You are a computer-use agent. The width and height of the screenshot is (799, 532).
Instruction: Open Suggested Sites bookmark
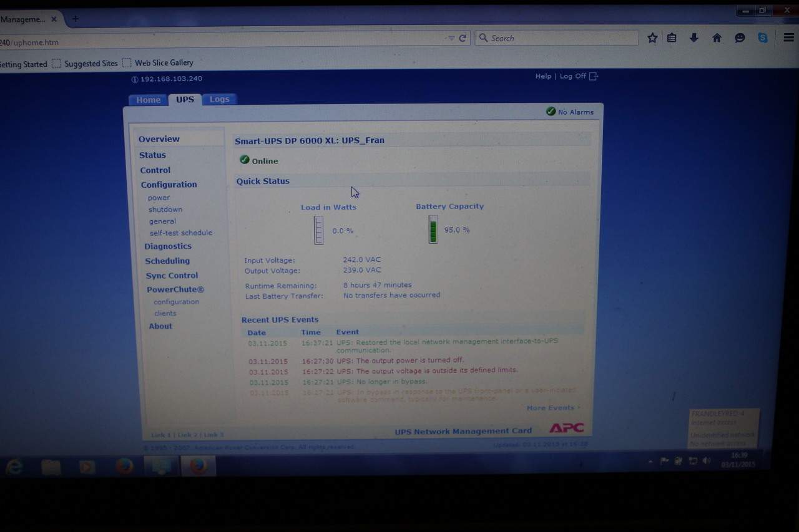click(x=85, y=64)
